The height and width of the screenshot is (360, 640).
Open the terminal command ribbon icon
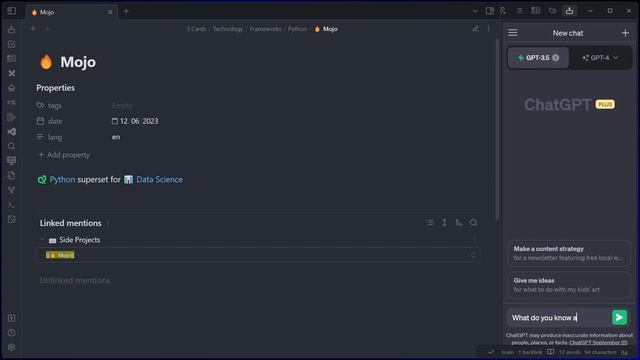pos(11,204)
